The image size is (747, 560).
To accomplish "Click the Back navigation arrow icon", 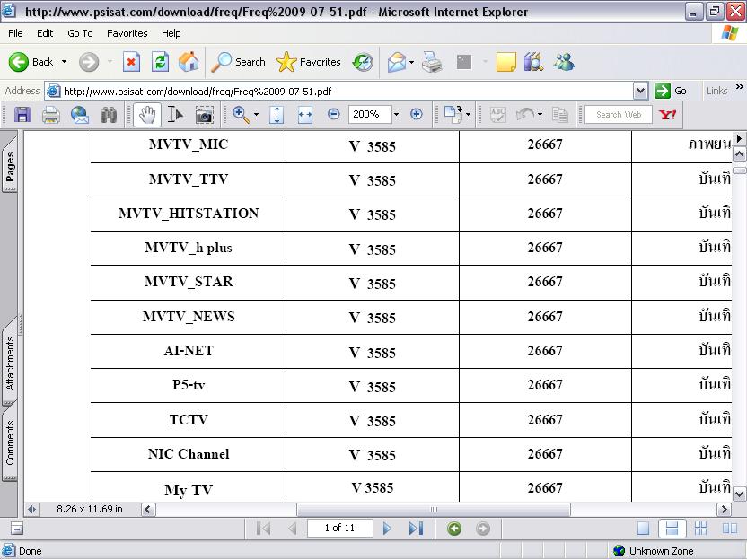I will pos(19,62).
